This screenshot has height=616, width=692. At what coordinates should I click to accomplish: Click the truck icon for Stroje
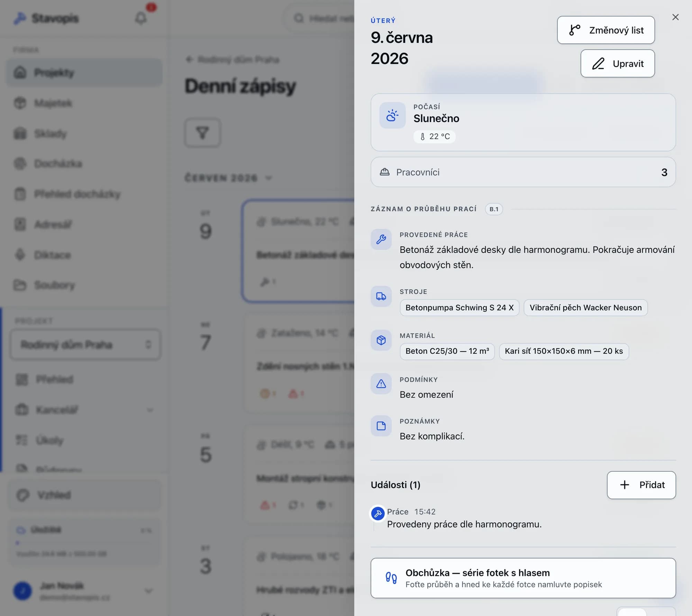(x=381, y=296)
